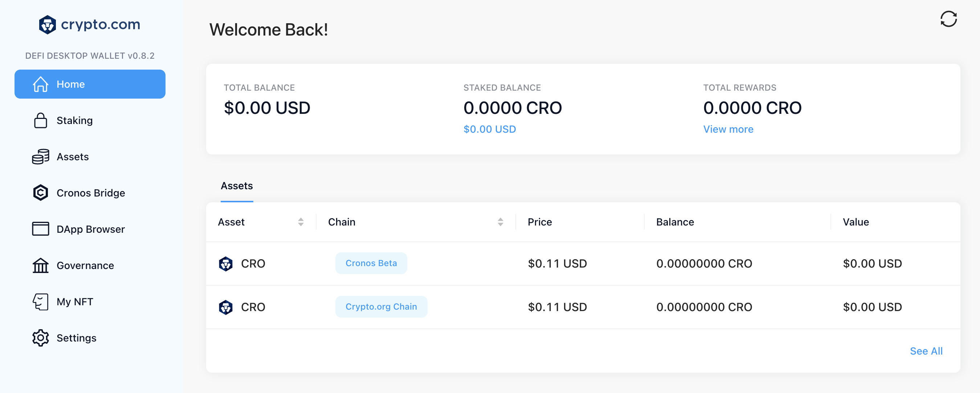Image resolution: width=980 pixels, height=393 pixels.
Task: Open Staking via the lock icon
Action: point(40,120)
